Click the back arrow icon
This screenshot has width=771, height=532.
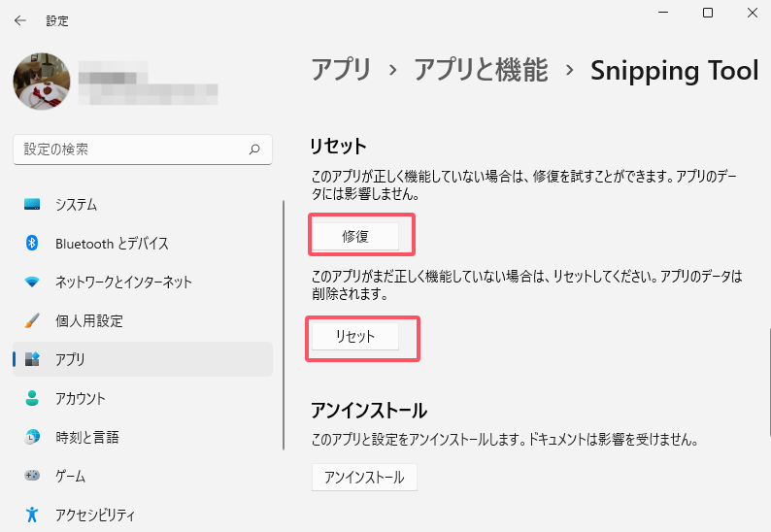[x=20, y=20]
